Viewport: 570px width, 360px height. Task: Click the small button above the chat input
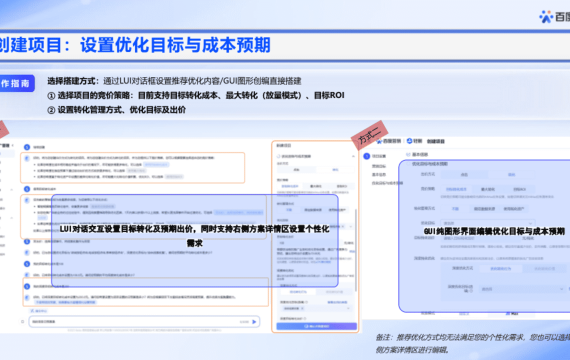[39, 311]
